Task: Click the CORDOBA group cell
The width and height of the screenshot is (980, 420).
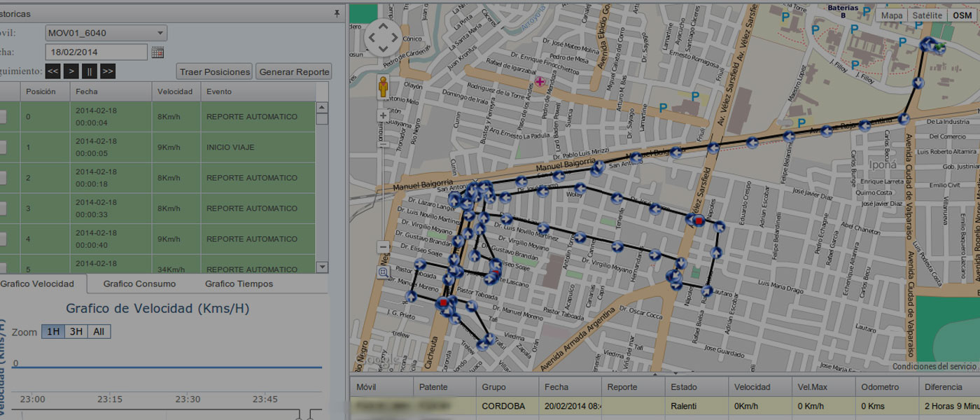Action: [507, 406]
